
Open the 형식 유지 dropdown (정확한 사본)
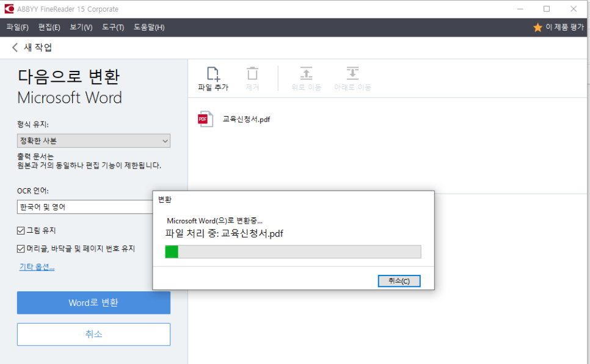[x=93, y=141]
